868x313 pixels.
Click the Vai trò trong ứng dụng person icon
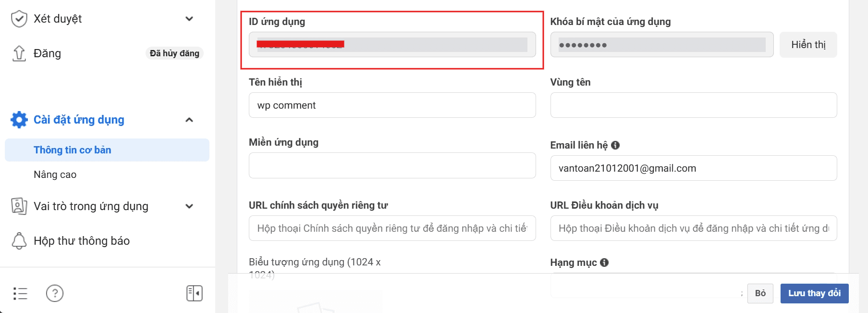pos(19,206)
